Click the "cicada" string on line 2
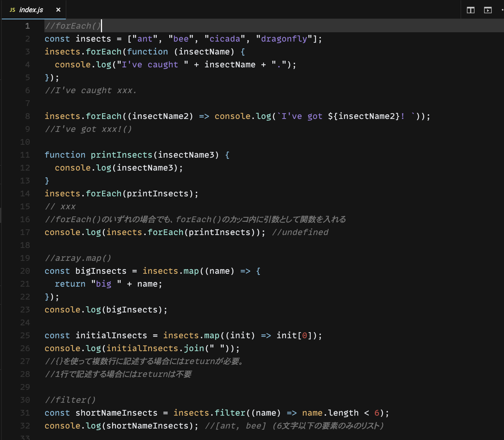This screenshot has width=504, height=440. click(225, 39)
